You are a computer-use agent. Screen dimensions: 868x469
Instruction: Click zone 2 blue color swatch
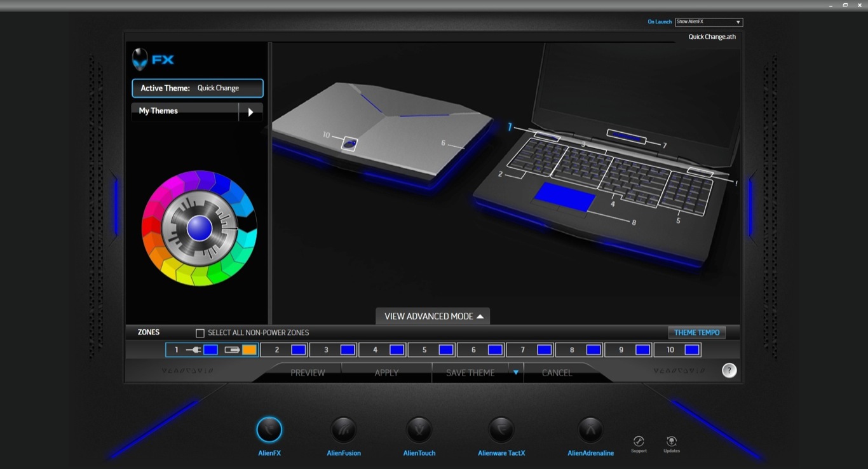299,350
